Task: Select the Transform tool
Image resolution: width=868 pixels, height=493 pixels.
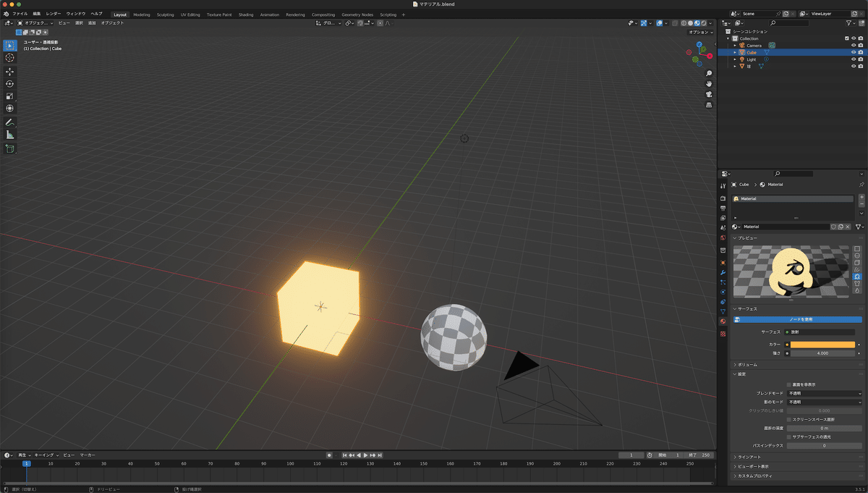Action: [10, 109]
